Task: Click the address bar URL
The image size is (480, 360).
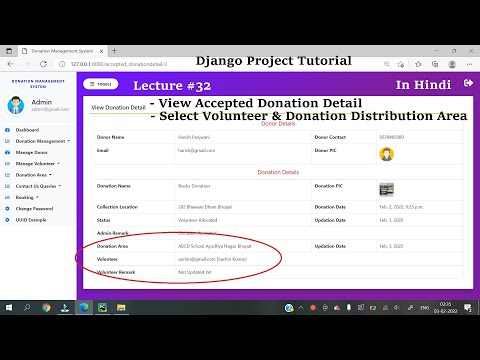Action: (119, 64)
